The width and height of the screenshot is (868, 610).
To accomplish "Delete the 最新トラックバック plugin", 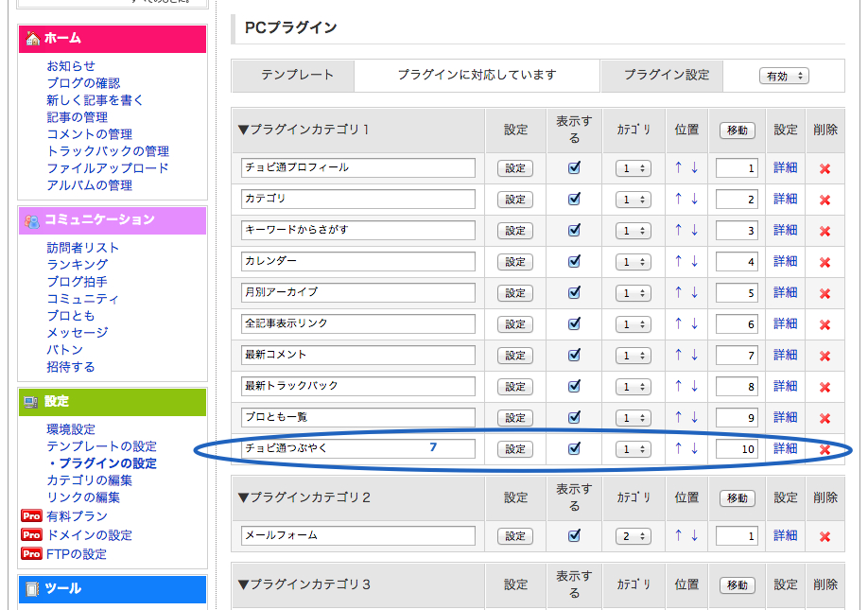I will 825,387.
